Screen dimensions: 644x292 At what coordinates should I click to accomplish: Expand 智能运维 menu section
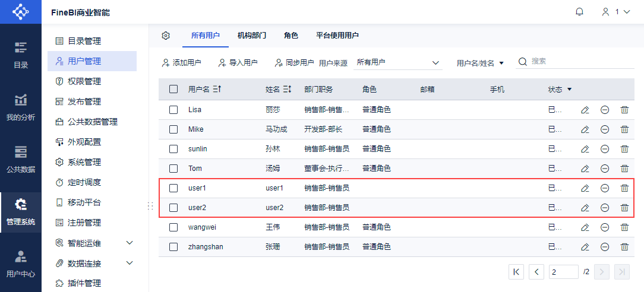coord(130,243)
